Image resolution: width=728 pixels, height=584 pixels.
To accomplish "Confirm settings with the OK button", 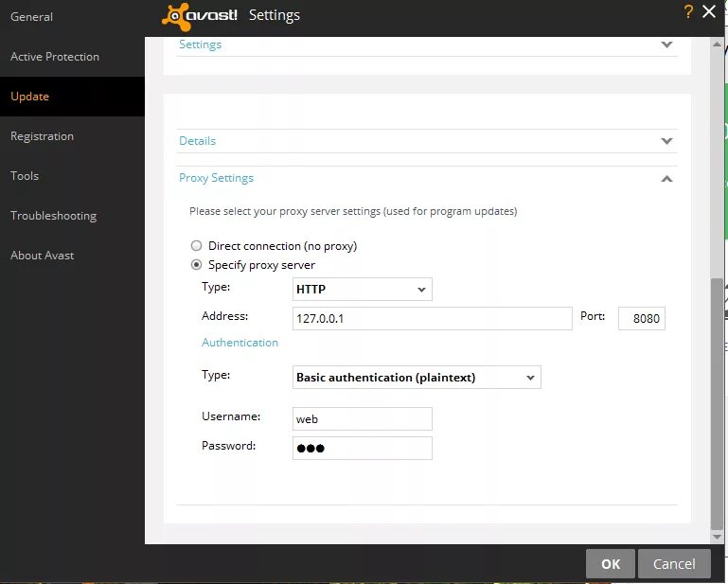I will [x=610, y=563].
